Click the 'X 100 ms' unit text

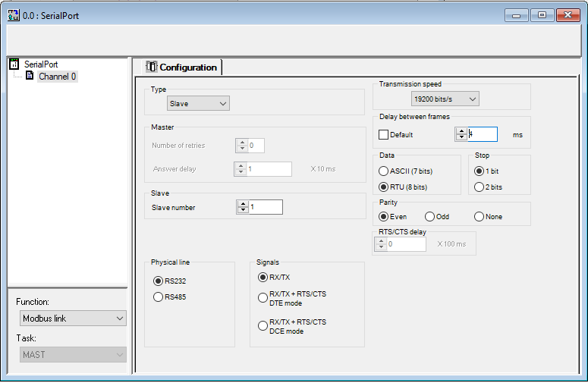click(451, 244)
